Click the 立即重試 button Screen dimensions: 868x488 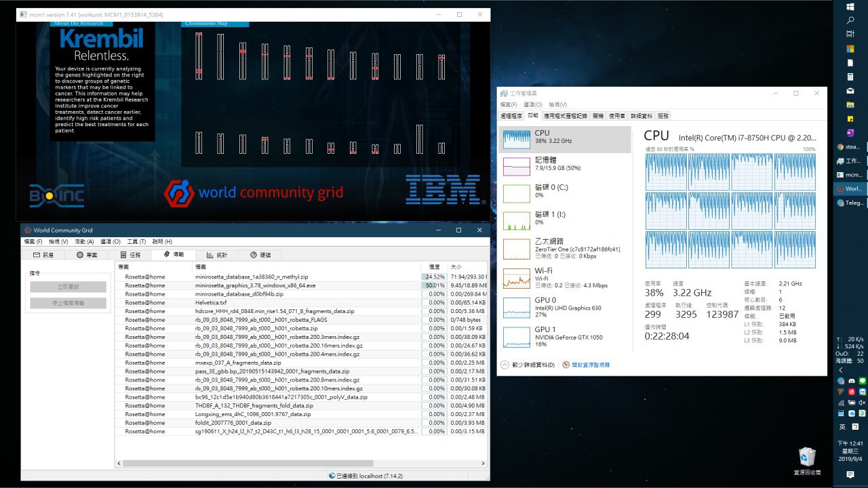(x=68, y=287)
